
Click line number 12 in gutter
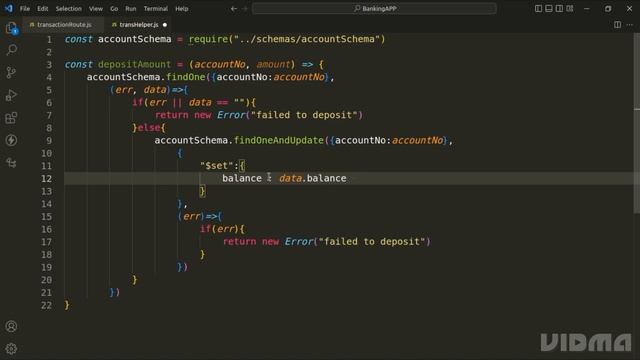[47, 178]
